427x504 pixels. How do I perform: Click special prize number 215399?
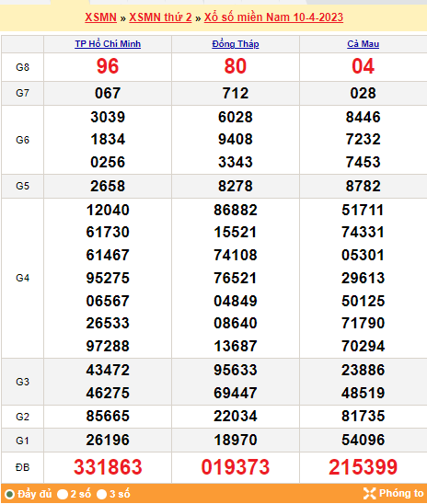tap(363, 467)
